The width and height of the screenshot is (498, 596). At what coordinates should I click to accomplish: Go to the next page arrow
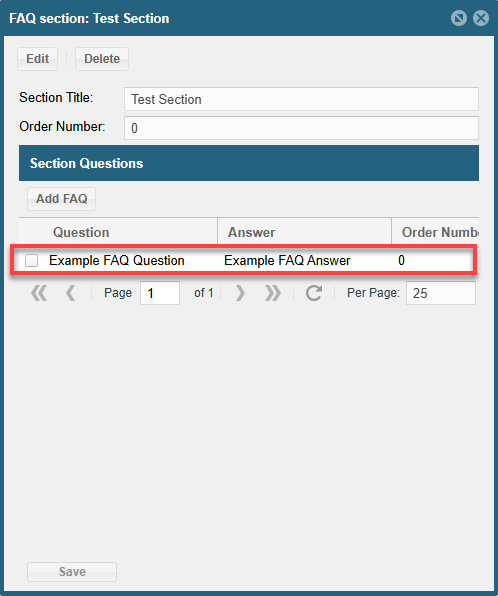coord(240,293)
